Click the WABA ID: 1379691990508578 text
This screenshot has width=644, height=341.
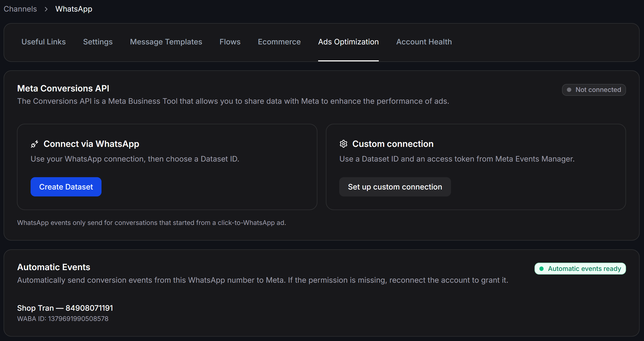click(63, 319)
